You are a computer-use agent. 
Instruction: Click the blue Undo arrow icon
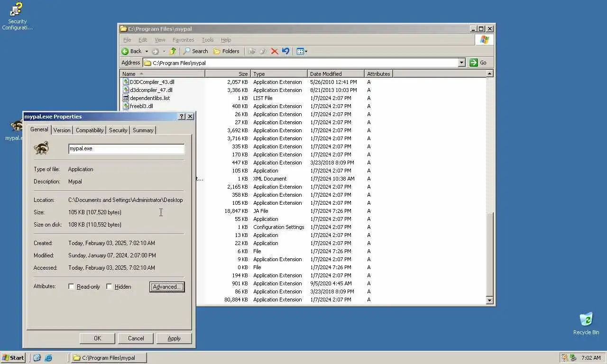[x=285, y=51]
